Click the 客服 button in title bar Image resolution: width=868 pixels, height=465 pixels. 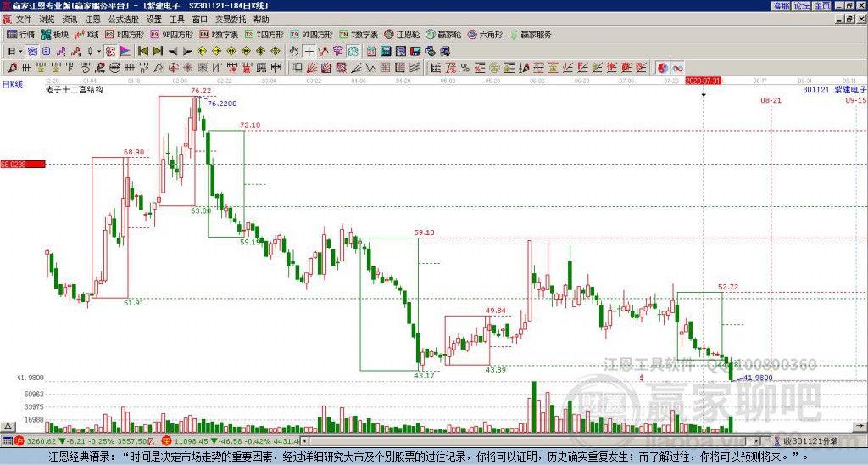click(781, 6)
